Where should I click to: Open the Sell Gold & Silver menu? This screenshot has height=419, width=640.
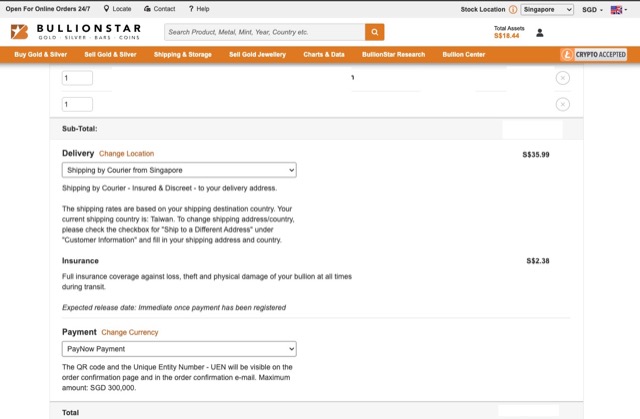click(110, 54)
